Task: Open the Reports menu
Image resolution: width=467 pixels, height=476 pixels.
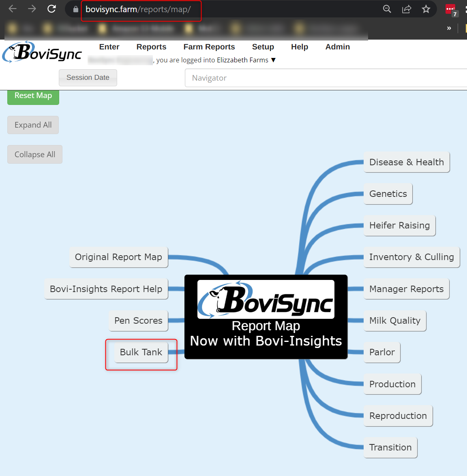Action: [151, 47]
